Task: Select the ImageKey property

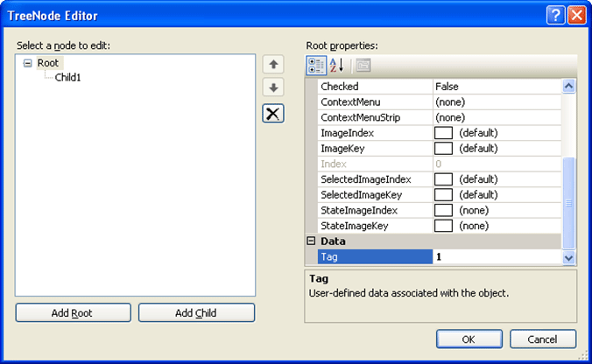Action: pyautogui.click(x=375, y=148)
